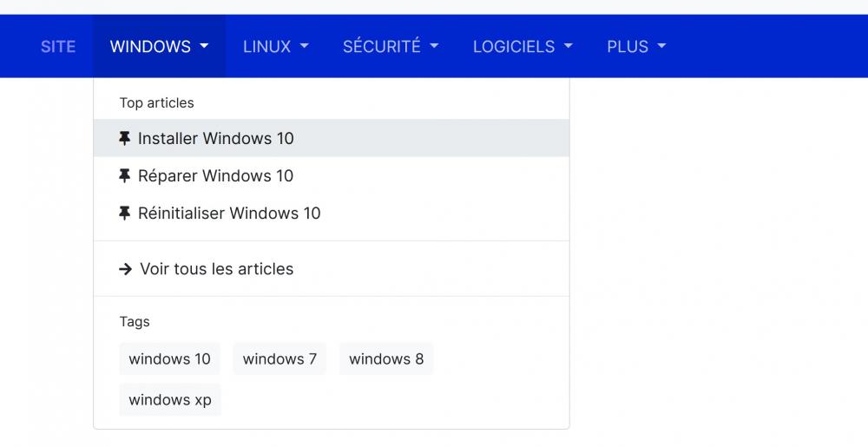This screenshot has width=868, height=447.
Task: Click pin icon beside Installer Windows 10
Action: pyautogui.click(x=124, y=138)
